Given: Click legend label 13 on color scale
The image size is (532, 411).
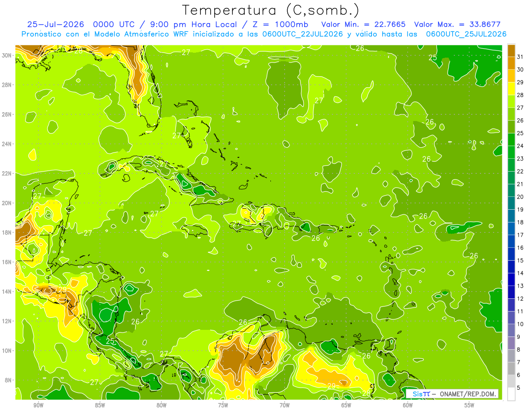Looking at the screenshot, I should pos(520,286).
